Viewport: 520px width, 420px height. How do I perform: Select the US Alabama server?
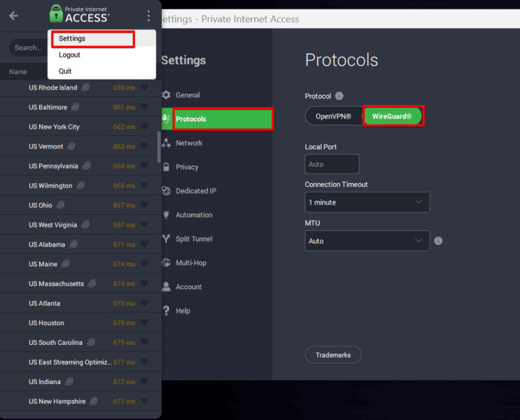81,244
